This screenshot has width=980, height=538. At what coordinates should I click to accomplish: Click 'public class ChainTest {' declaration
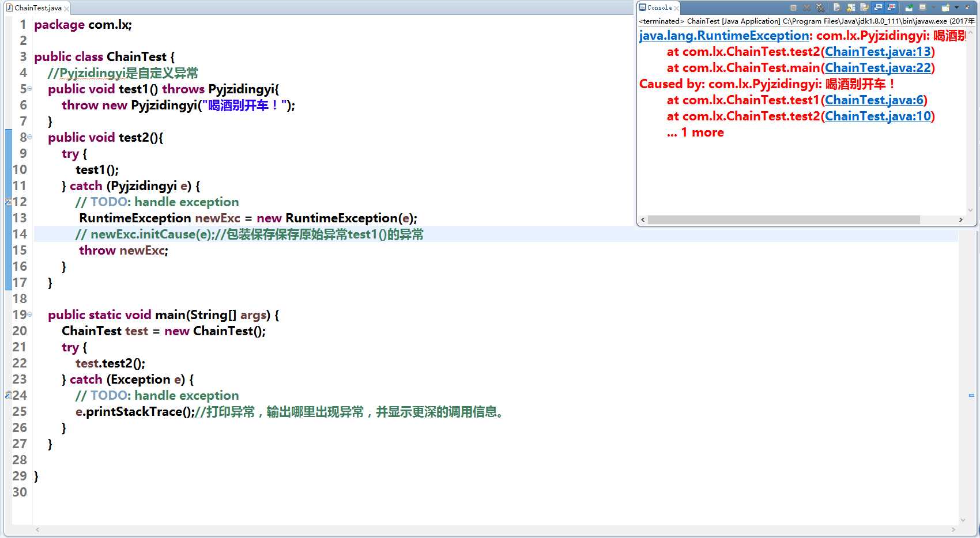[x=104, y=57]
